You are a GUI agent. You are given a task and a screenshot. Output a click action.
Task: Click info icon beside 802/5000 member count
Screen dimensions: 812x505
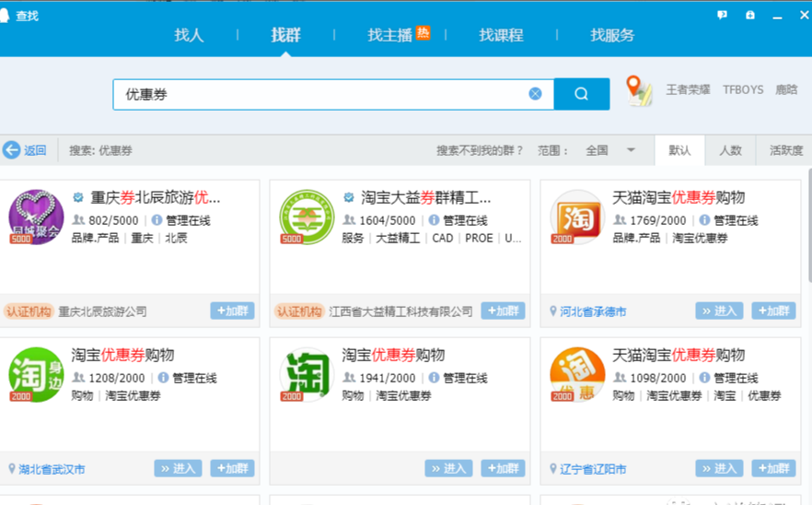coord(157,220)
